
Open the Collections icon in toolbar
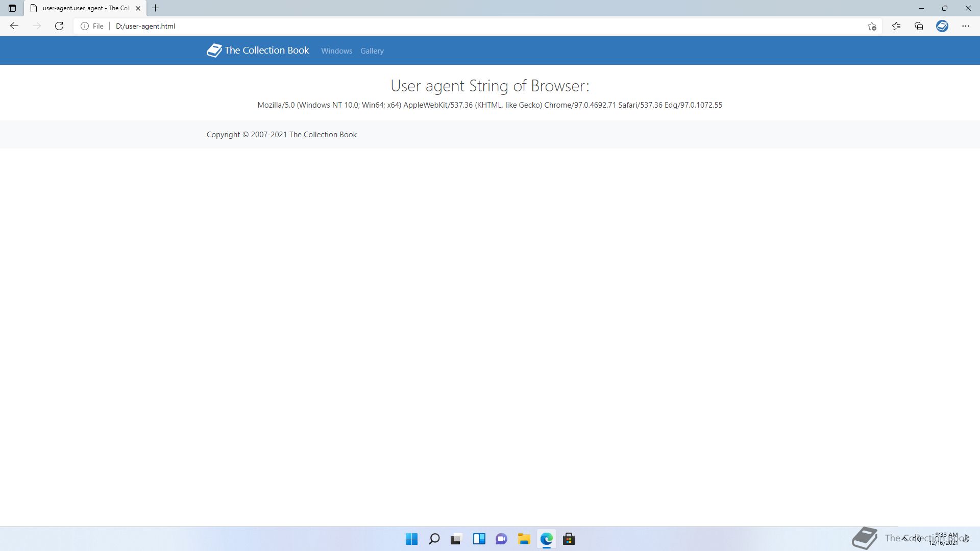coord(919,26)
